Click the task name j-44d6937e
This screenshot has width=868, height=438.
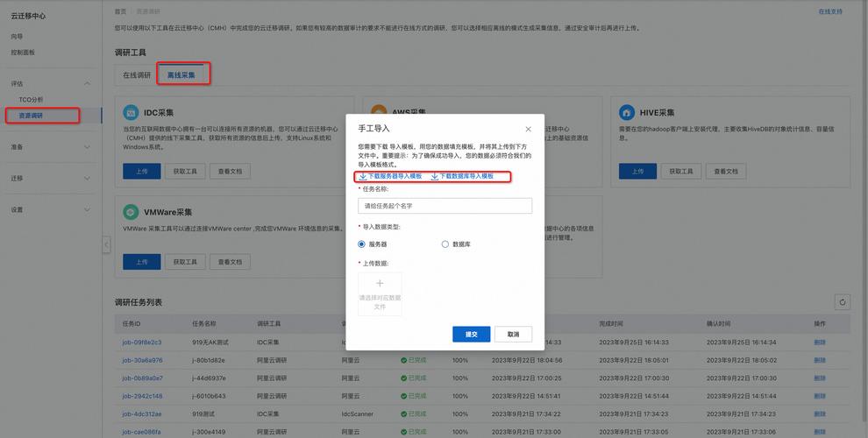tap(209, 378)
